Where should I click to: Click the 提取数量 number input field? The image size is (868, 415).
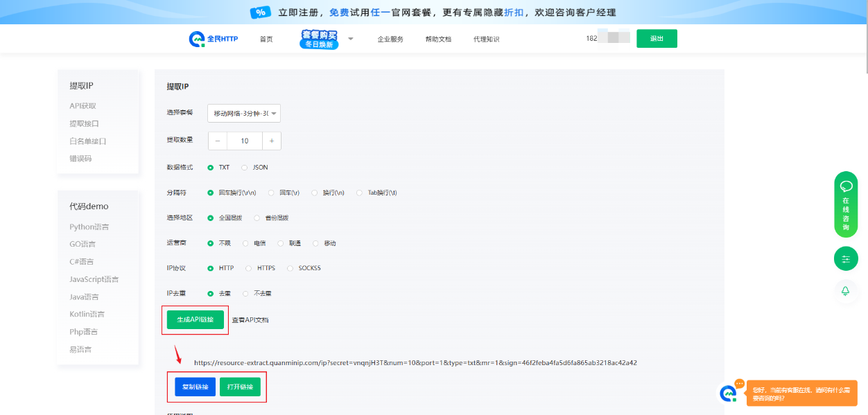point(245,141)
